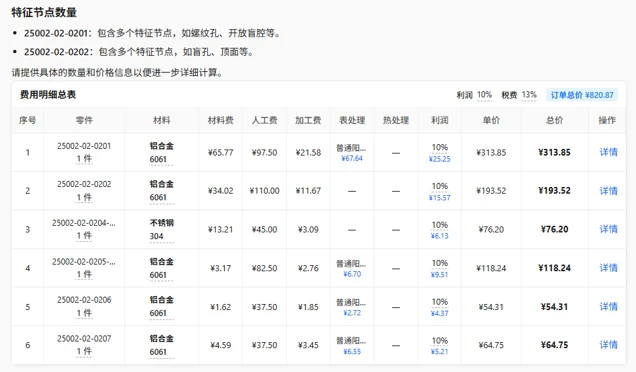
Task: Click part name 25002-02-0205-…
Action: pos(84,262)
